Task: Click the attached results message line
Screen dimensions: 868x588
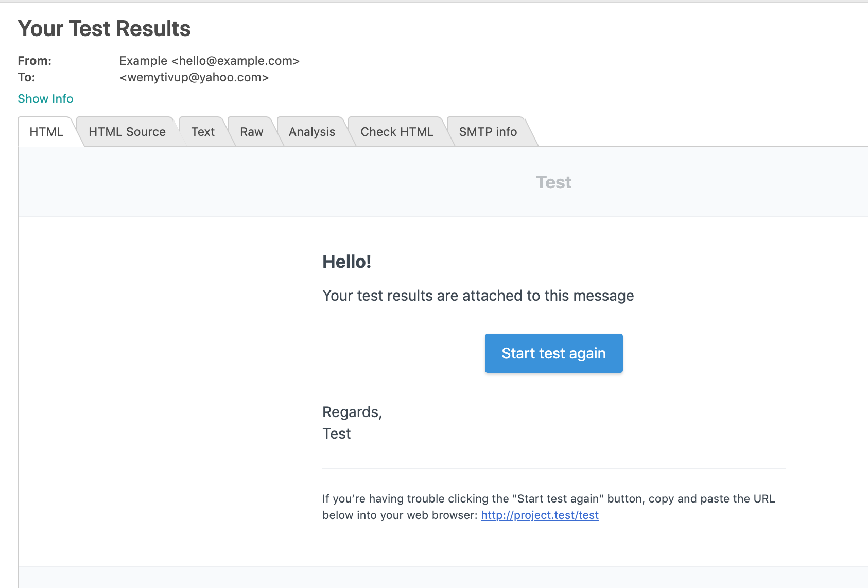Action: 478,296
